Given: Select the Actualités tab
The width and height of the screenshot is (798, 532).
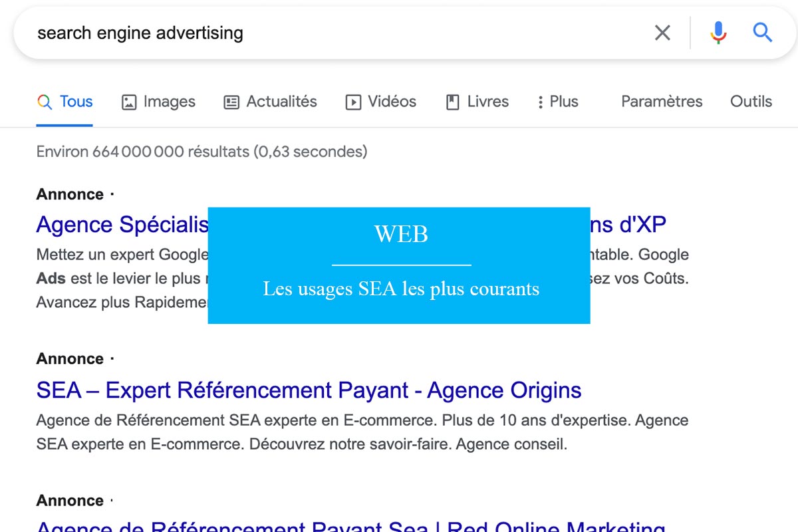Looking at the screenshot, I should [271, 102].
